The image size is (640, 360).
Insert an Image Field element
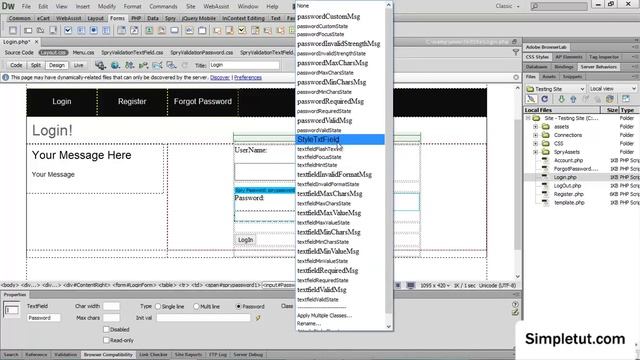pyautogui.click(x=149, y=31)
